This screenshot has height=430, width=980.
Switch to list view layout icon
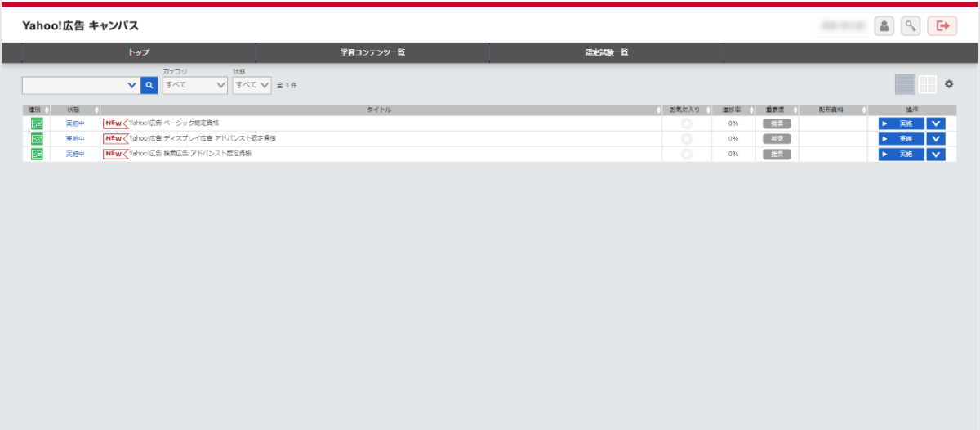[905, 84]
